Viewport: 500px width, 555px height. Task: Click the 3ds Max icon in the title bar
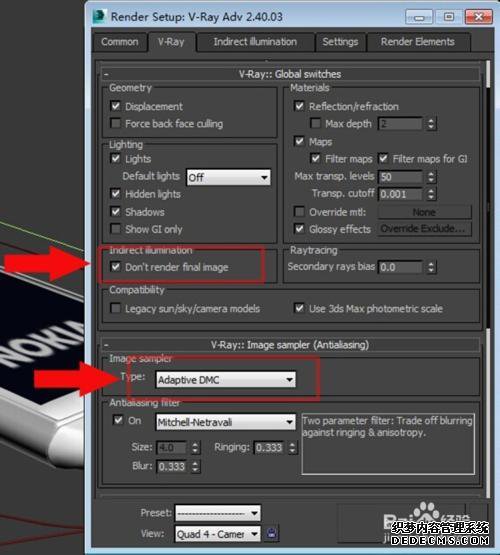pyautogui.click(x=99, y=17)
